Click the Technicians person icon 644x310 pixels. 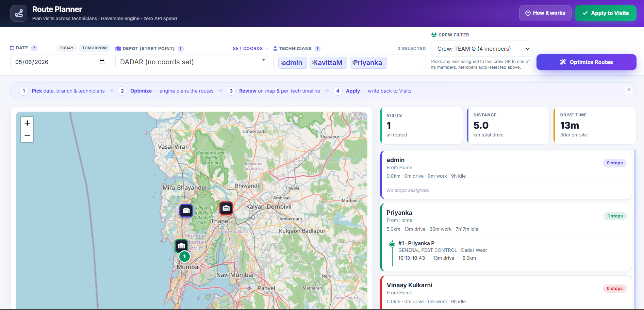tap(275, 49)
